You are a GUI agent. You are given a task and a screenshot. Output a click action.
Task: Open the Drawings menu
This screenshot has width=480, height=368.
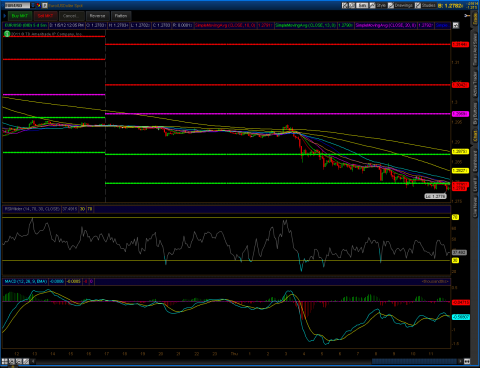(404, 5)
